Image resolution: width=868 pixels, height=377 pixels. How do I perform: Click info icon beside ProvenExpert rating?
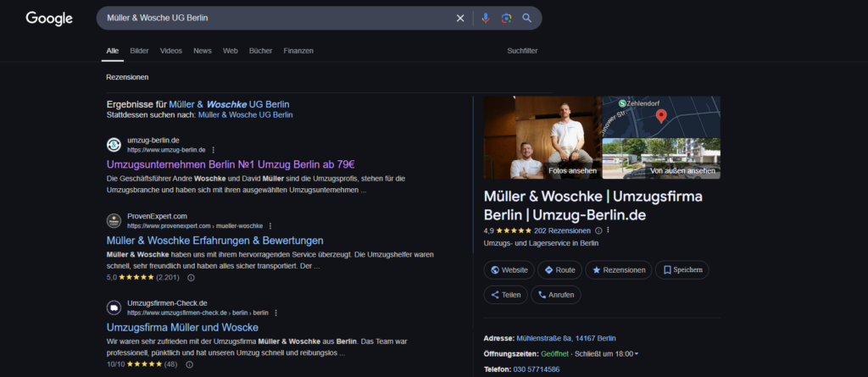coord(191,277)
